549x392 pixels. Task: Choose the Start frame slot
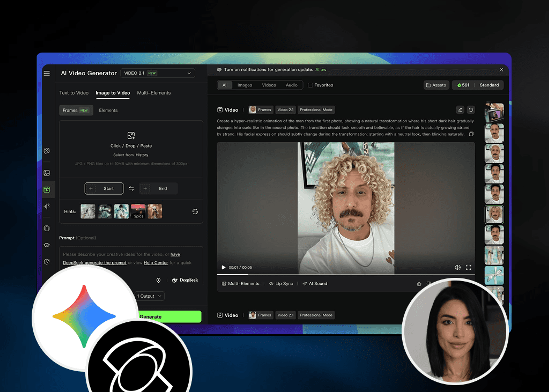[x=104, y=188]
